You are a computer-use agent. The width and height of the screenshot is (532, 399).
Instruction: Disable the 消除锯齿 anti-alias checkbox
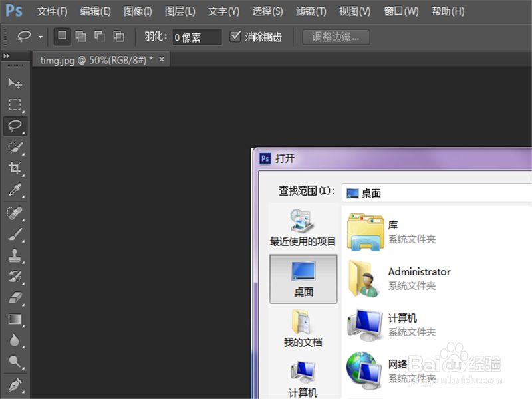coord(235,37)
